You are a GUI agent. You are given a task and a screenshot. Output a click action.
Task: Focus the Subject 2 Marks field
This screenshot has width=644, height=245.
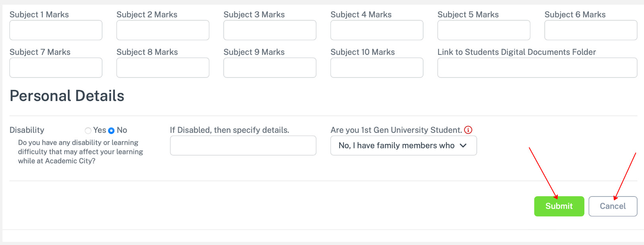click(163, 30)
